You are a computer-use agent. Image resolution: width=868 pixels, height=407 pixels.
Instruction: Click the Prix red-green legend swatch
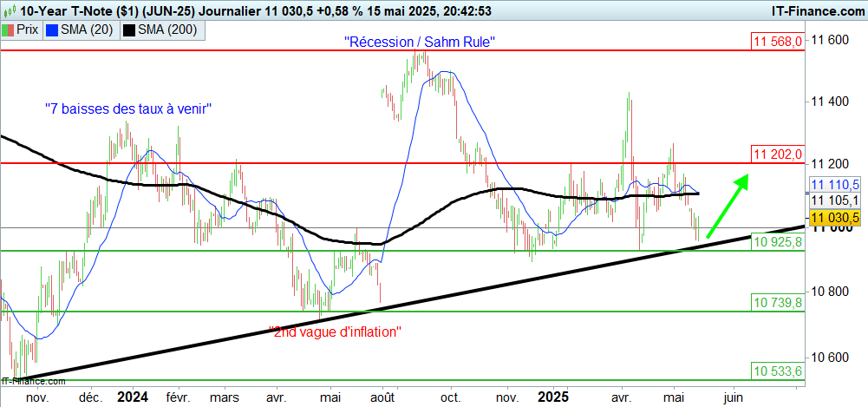9,30
